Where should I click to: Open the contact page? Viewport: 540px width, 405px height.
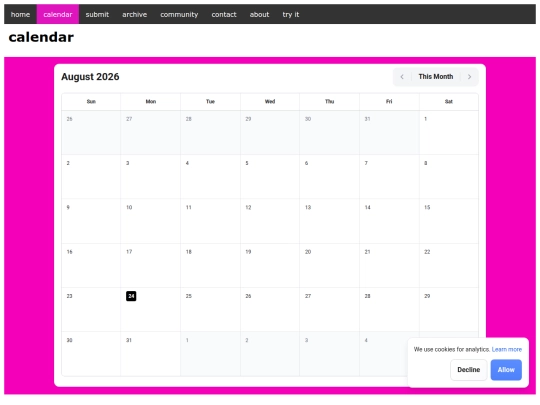click(x=224, y=14)
